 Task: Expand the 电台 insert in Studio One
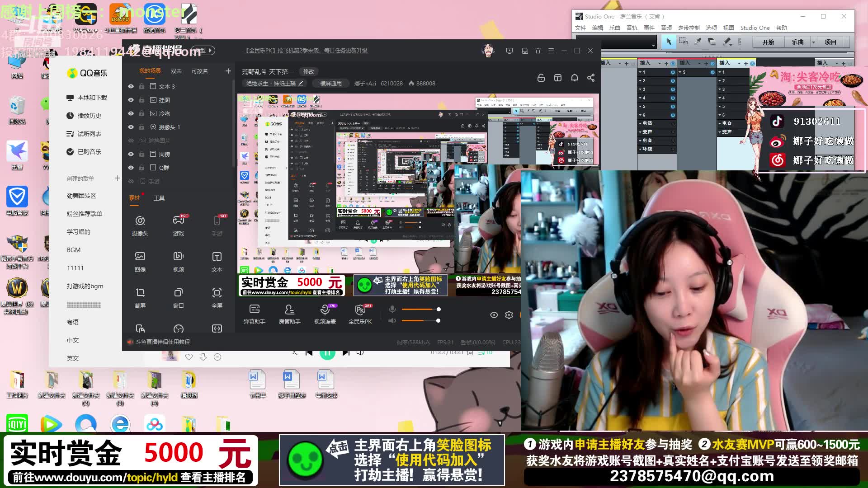(720, 123)
